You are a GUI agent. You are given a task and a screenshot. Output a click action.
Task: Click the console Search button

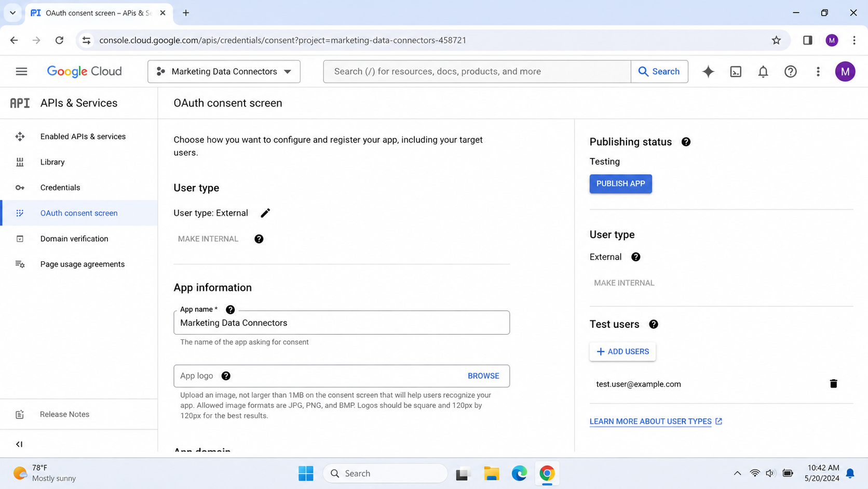pos(659,72)
